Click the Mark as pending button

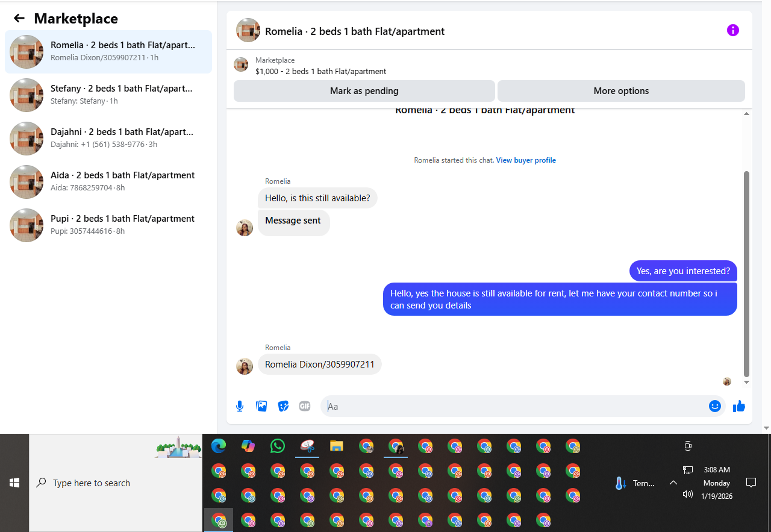(364, 91)
